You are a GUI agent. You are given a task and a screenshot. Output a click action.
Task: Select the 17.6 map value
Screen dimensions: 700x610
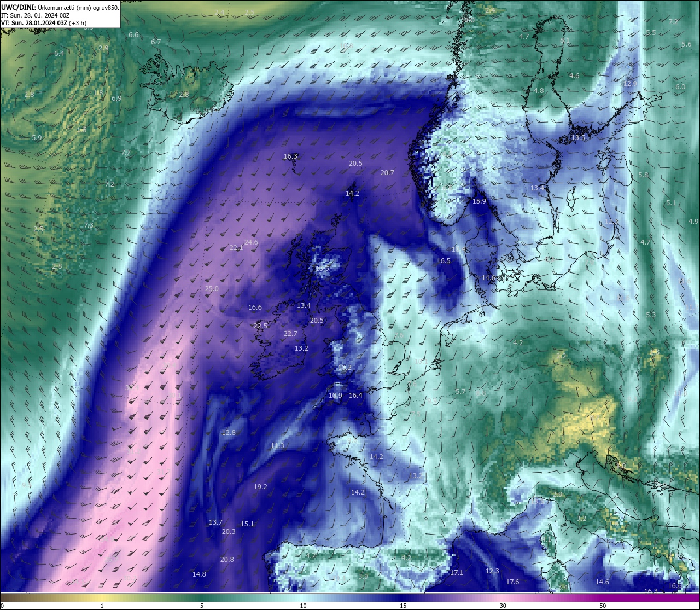click(x=512, y=582)
